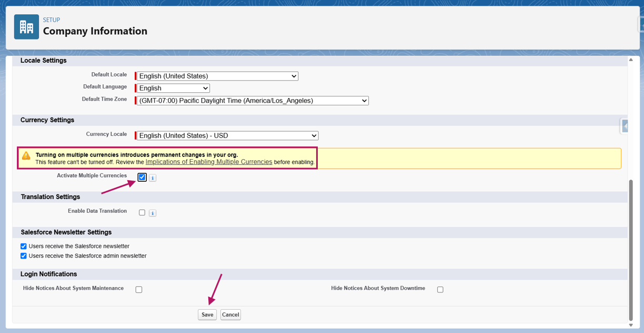Open the Default Time Zone dropdown
The image size is (644, 333).
click(253, 101)
